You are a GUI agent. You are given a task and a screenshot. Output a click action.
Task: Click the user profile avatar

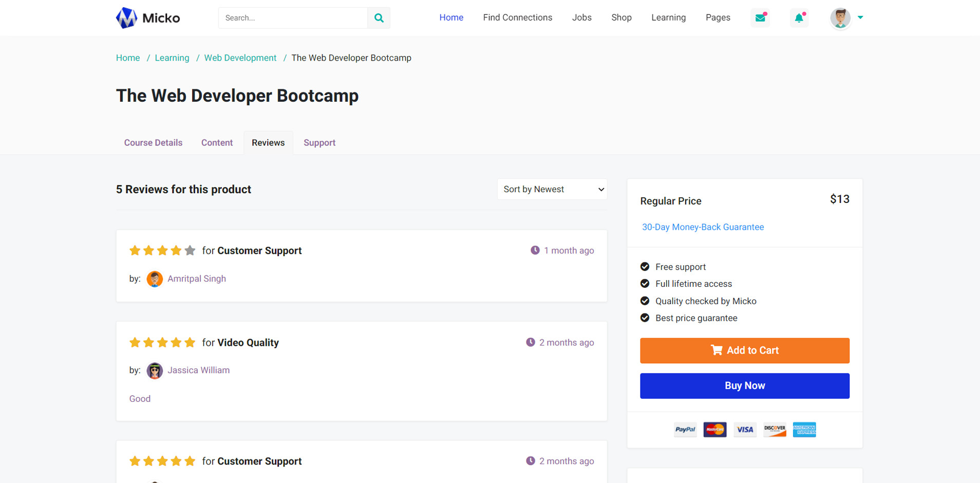840,18
